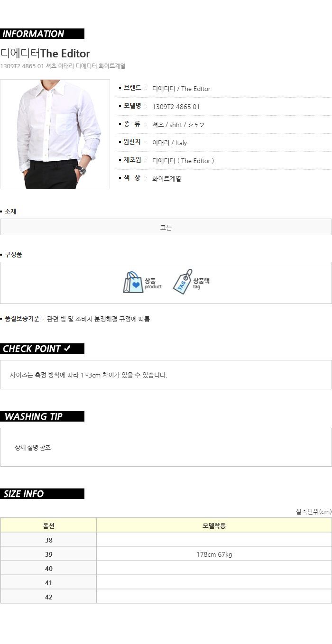Click the 디에디터 The Editor product title

45,53
